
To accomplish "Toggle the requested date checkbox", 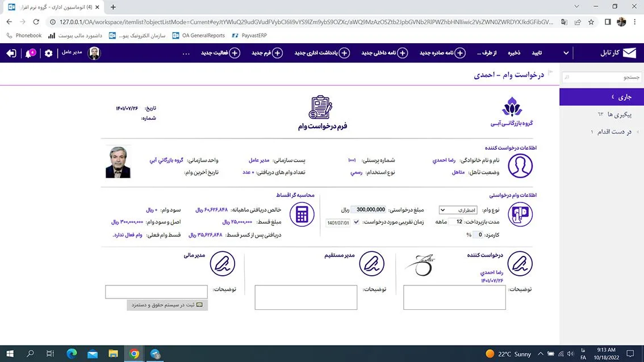I will pyautogui.click(x=357, y=222).
